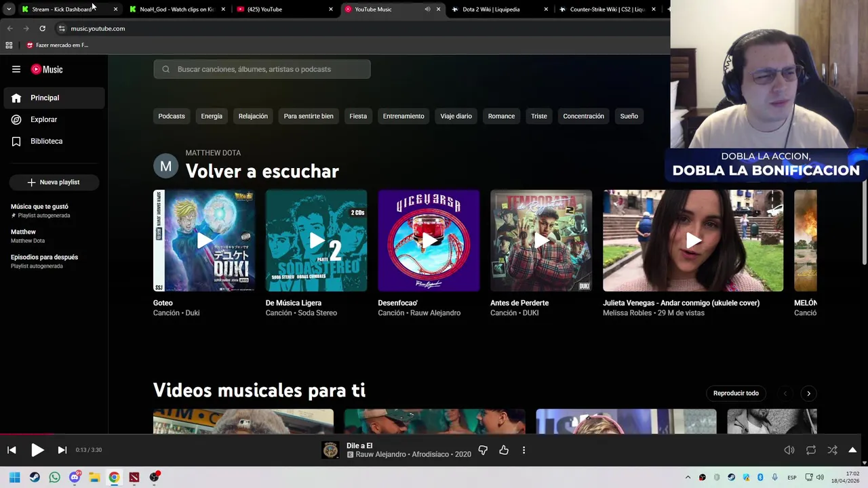Screen dimensions: 868x488
Task: Open the hamburger guide menu icon
Action: [x=16, y=69]
